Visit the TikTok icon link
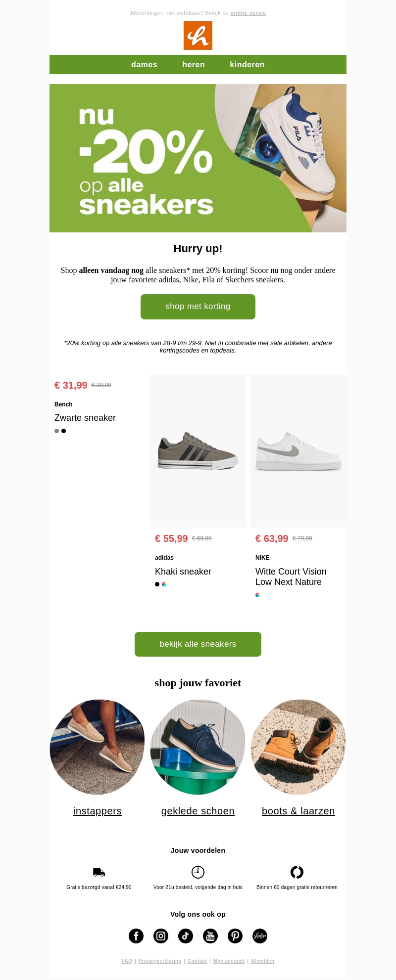 (186, 936)
